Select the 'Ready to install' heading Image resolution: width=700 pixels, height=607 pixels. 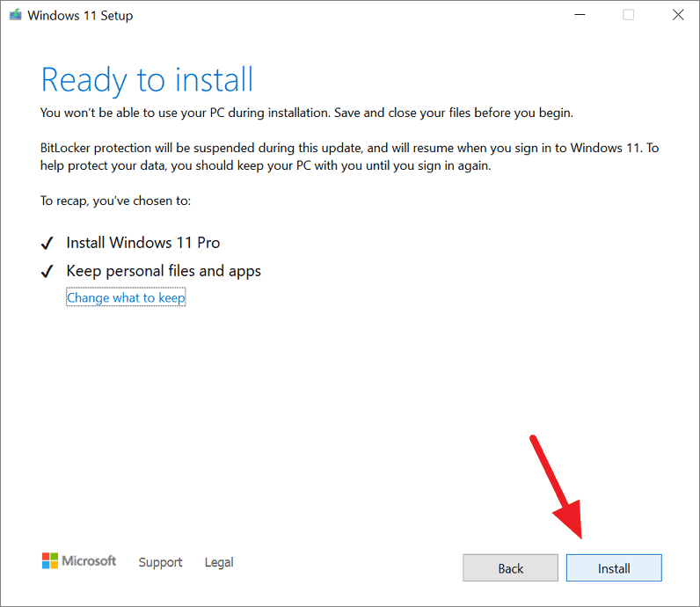click(148, 80)
